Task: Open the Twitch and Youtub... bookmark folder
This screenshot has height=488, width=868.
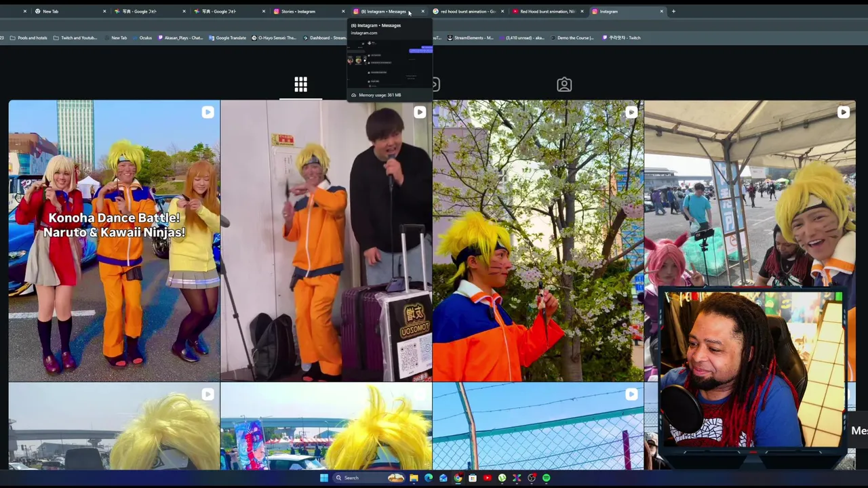Action: tap(75, 38)
